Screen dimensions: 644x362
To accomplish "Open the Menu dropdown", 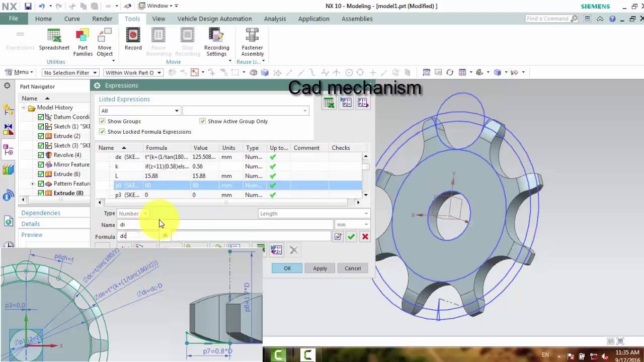I will (x=19, y=72).
